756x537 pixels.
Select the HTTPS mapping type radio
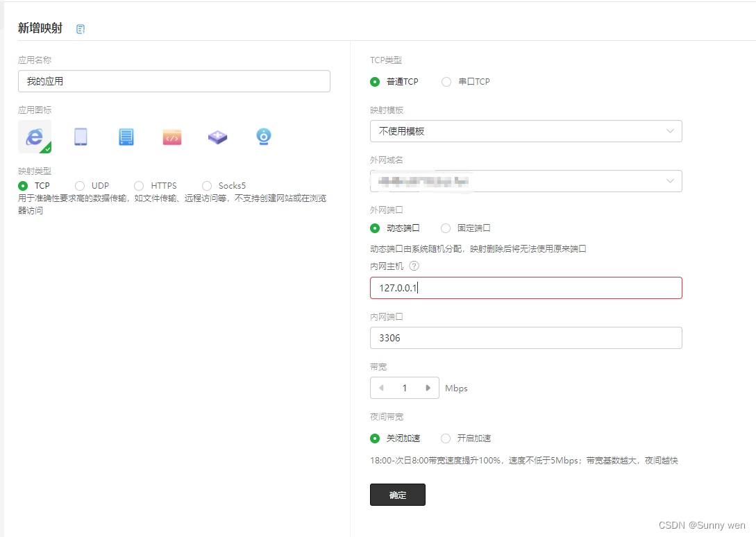click(x=139, y=185)
